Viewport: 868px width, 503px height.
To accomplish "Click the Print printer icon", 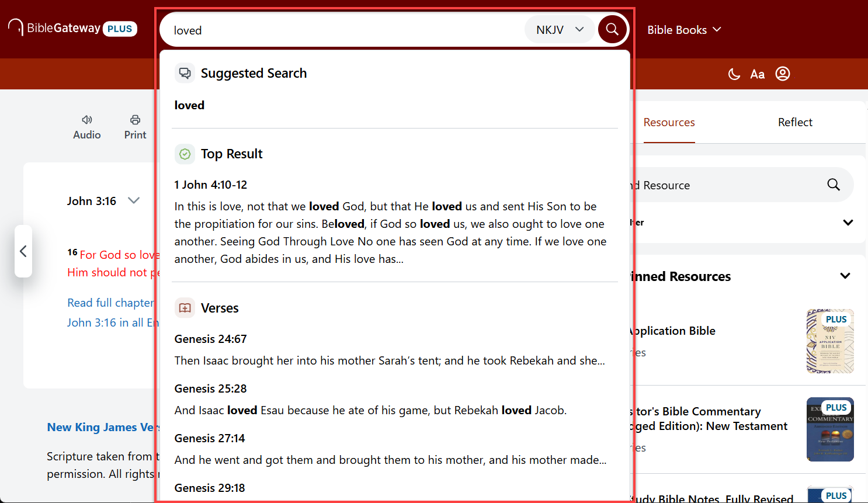I will 135,120.
